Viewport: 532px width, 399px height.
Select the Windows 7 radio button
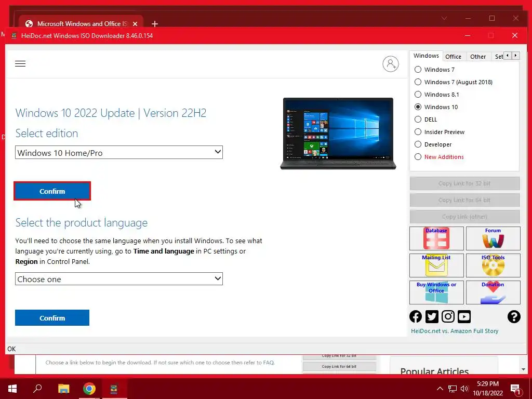coord(418,70)
